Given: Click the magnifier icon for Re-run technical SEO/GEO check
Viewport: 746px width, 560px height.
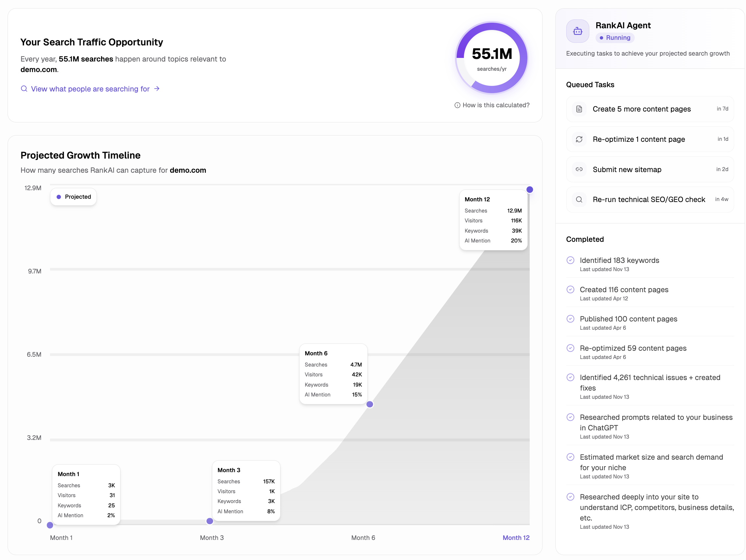Looking at the screenshot, I should point(579,200).
